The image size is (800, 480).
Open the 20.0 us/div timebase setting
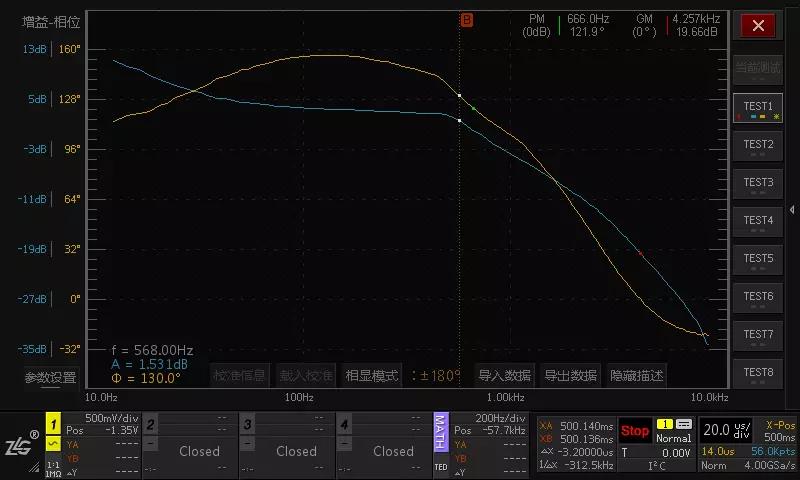(x=727, y=430)
